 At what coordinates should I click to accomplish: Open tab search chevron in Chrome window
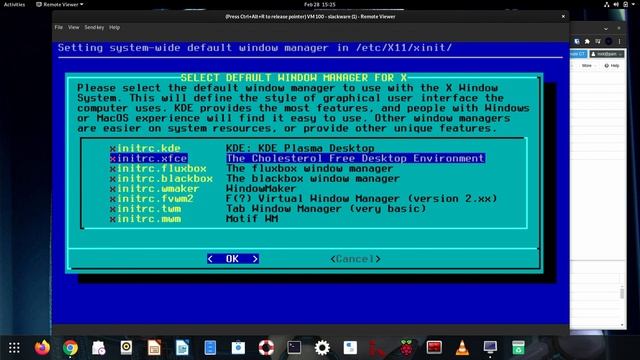(x=606, y=29)
